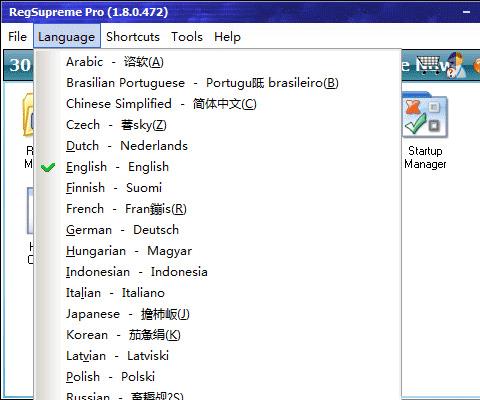Select Japanese language entry
The width and height of the screenshot is (480, 400).
[218, 314]
